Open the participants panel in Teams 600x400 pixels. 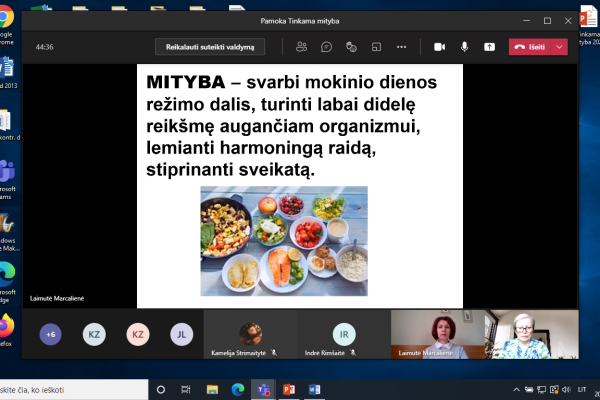[301, 47]
